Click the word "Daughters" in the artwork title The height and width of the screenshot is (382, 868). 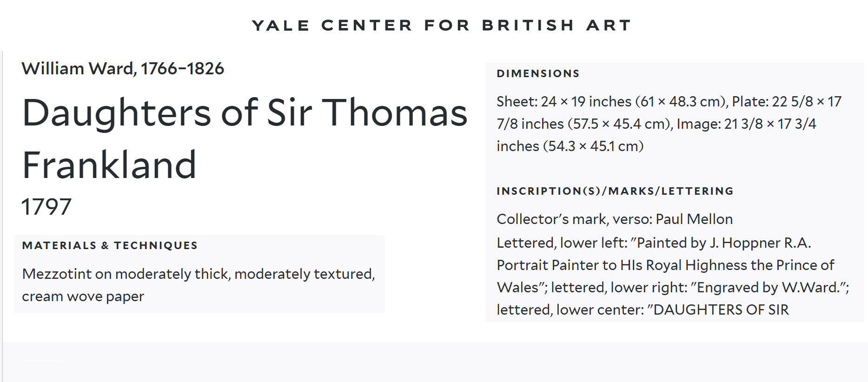coord(117,113)
